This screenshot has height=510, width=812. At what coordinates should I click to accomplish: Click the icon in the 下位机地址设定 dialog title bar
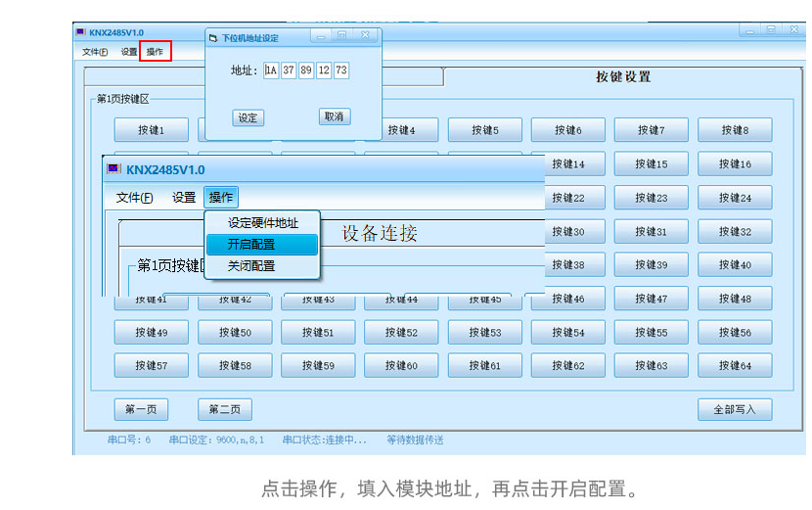point(213,37)
